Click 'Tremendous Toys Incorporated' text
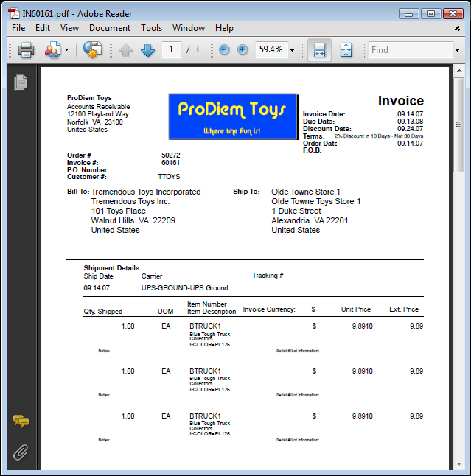The image size is (471, 476). [146, 192]
